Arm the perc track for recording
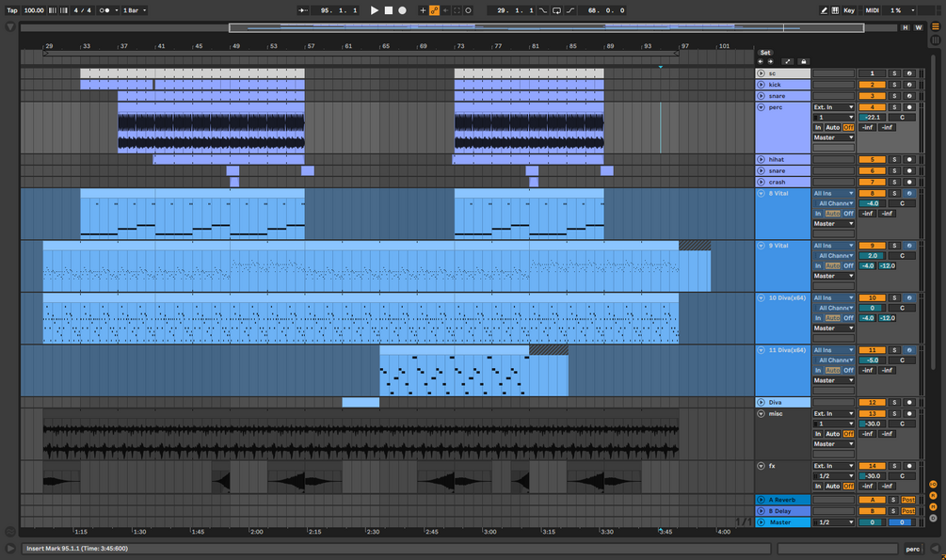Screen dimensions: 946x560 [x=909, y=107]
